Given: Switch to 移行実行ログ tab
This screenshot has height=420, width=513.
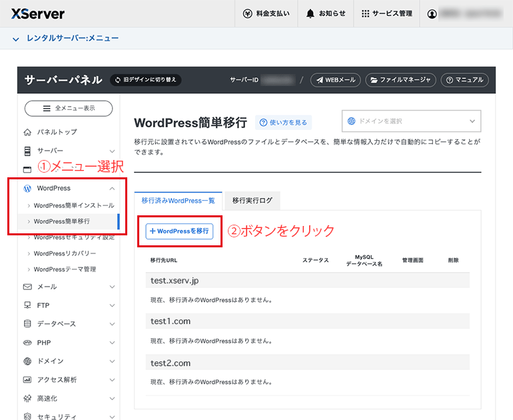Looking at the screenshot, I should click(253, 201).
